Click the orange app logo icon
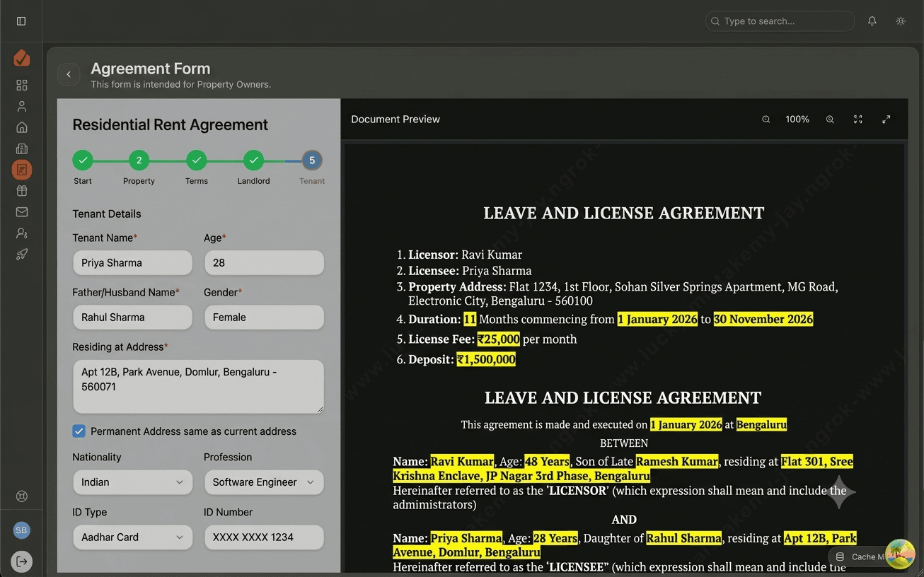924x577 pixels. coord(21,57)
